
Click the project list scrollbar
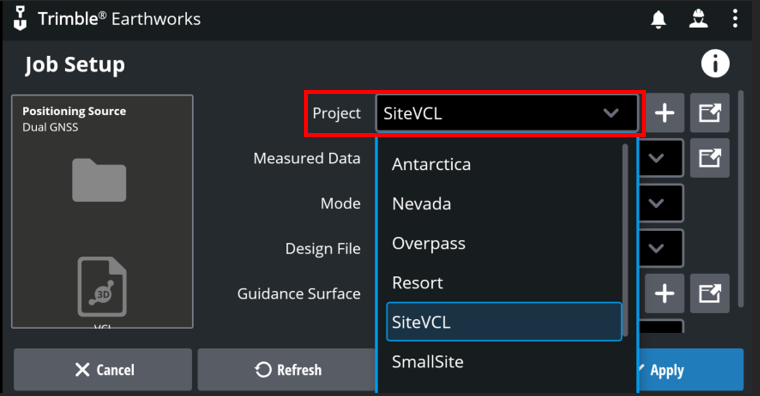(x=625, y=240)
